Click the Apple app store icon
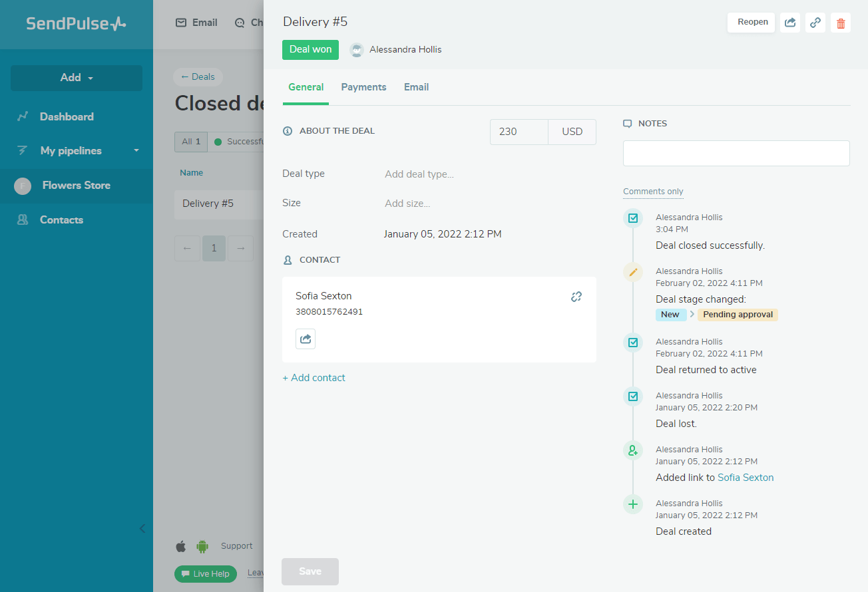This screenshot has height=592, width=868. (181, 547)
